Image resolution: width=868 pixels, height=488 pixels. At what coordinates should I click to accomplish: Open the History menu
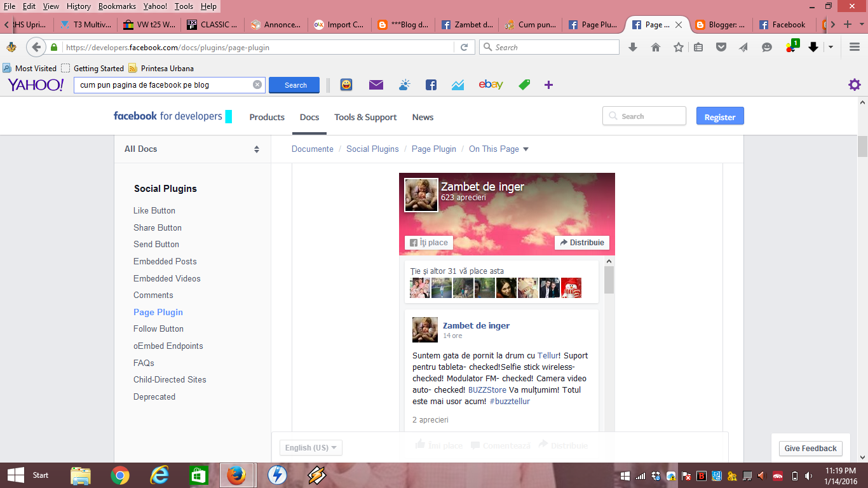click(79, 6)
